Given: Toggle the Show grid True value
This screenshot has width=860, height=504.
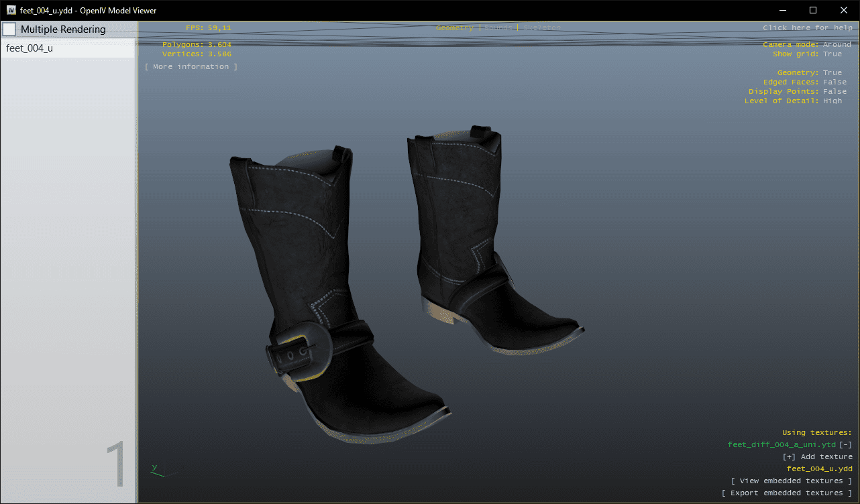Looking at the screenshot, I should (832, 54).
